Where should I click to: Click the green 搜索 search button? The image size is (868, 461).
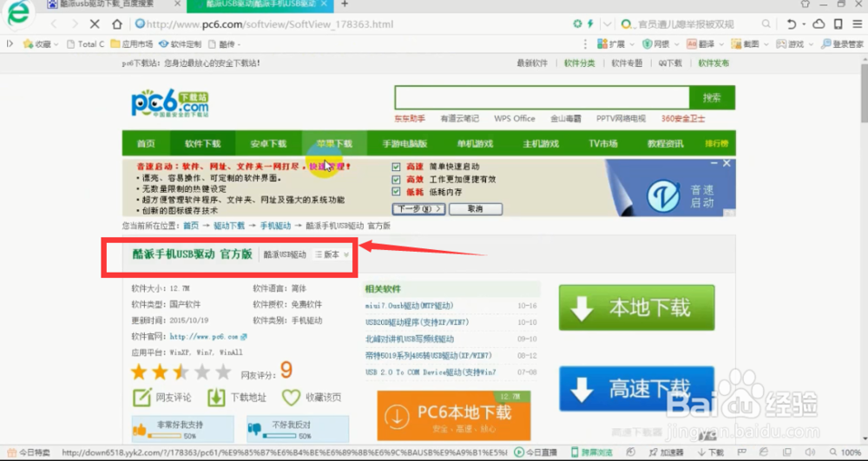coord(712,98)
